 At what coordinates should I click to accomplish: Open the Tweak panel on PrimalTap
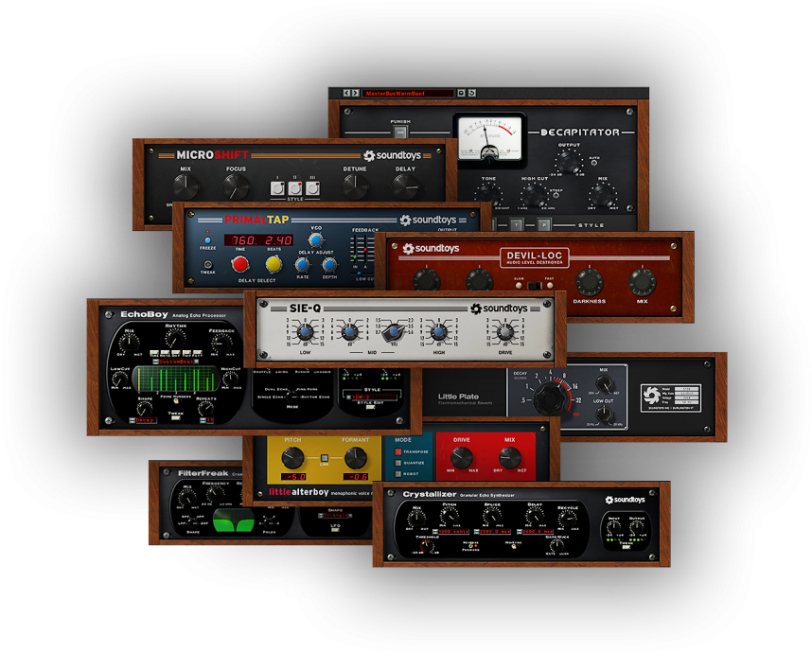point(207,264)
